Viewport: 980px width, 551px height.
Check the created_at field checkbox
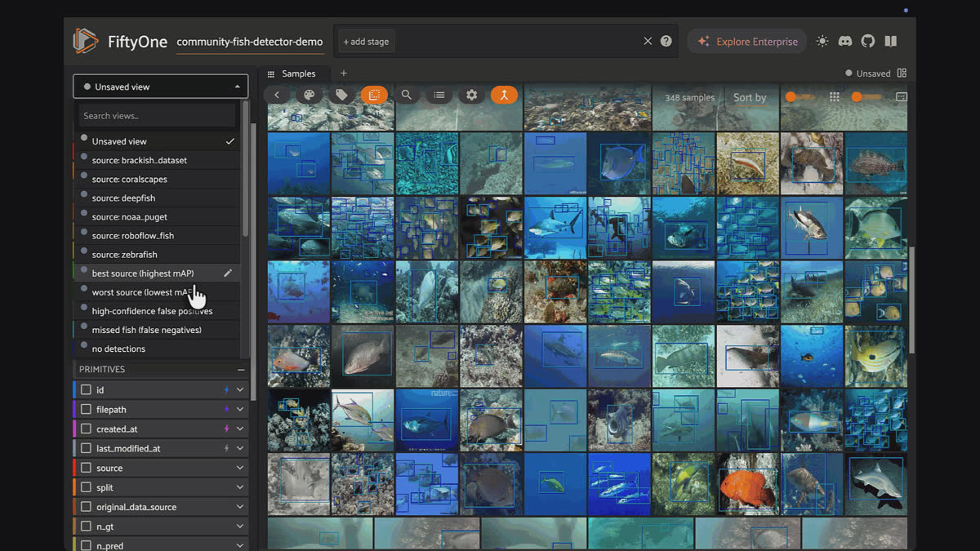tap(86, 429)
